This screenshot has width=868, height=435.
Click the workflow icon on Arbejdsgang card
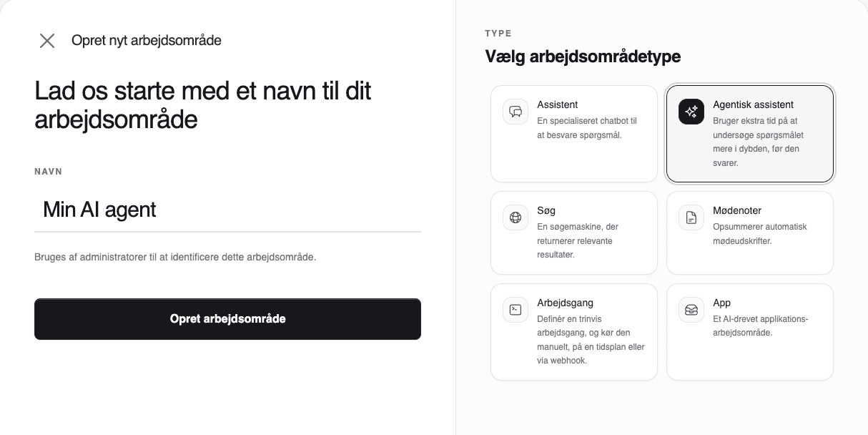tap(516, 310)
